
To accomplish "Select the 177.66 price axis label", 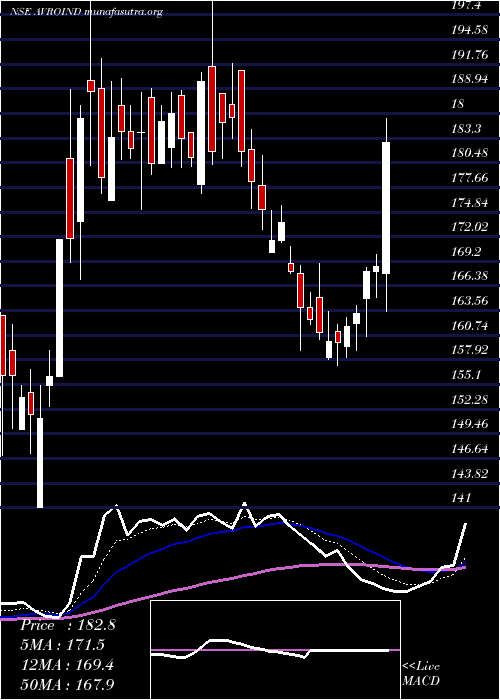I will point(470,178).
